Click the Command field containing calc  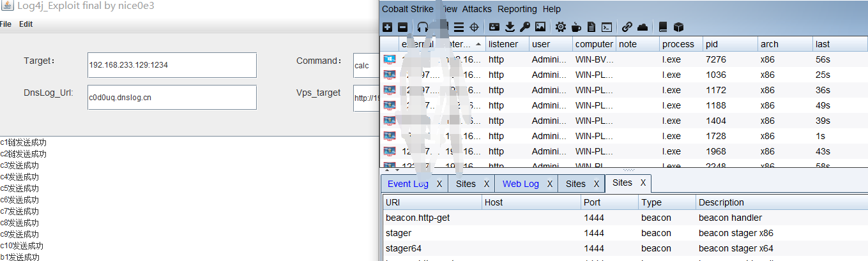[365, 65]
